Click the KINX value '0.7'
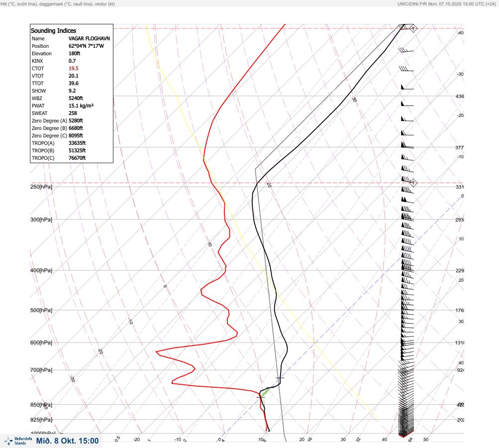The image size is (499, 448). coord(72,61)
